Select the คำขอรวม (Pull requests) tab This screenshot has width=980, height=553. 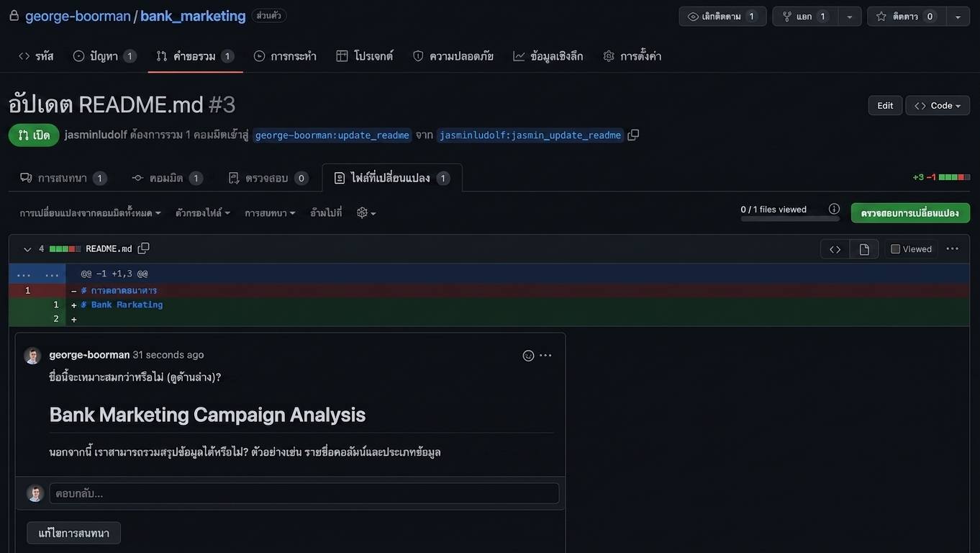click(x=195, y=56)
